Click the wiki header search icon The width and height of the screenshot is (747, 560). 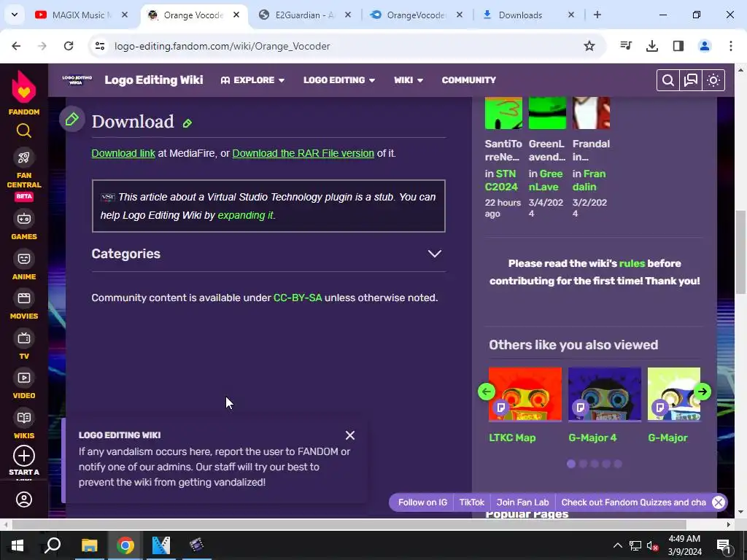click(668, 80)
